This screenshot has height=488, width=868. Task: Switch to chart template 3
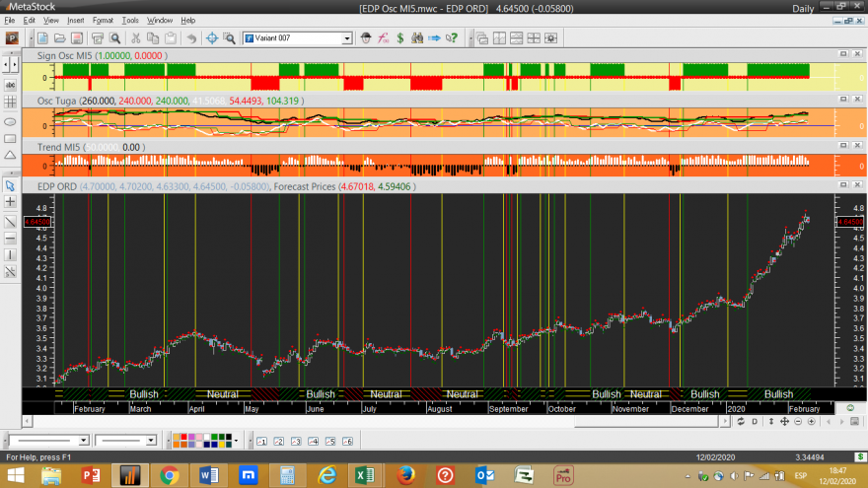(296, 441)
